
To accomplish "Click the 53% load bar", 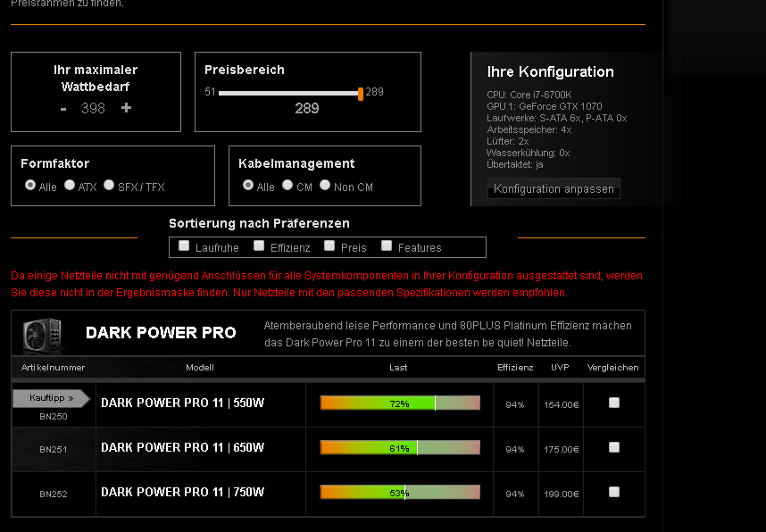I will tap(400, 493).
